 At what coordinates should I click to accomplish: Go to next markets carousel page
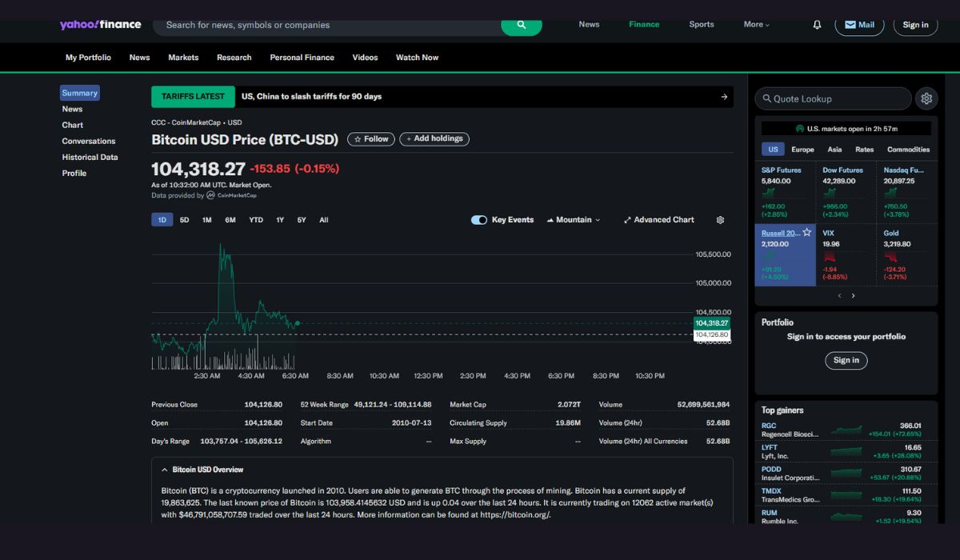tap(854, 296)
